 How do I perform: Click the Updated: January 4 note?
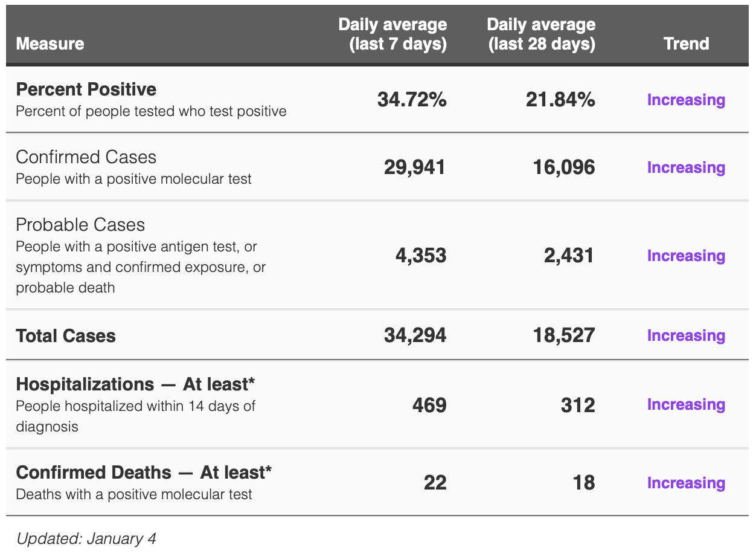(x=86, y=538)
